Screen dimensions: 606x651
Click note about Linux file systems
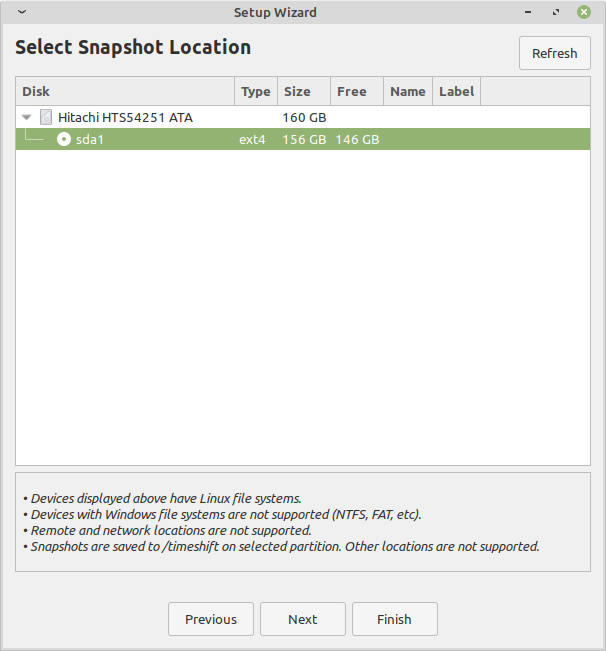click(162, 498)
